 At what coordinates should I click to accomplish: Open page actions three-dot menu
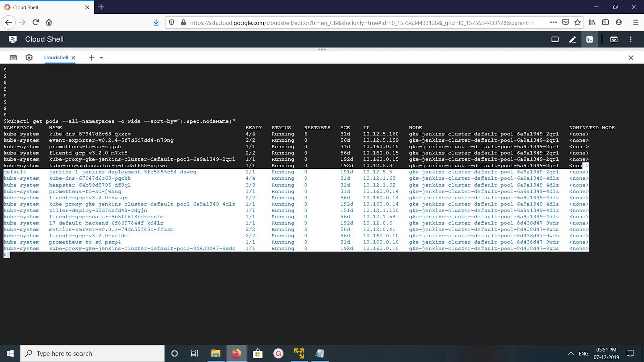point(553,22)
